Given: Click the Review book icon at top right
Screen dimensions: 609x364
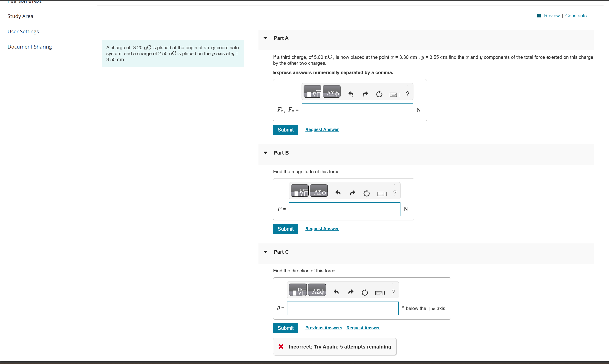Looking at the screenshot, I should click(x=539, y=16).
